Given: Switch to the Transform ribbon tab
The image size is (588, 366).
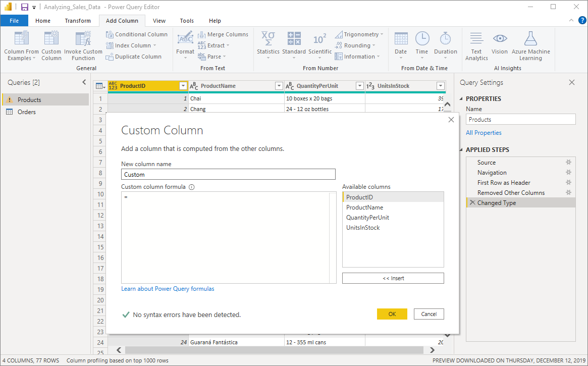Looking at the screenshot, I should [78, 21].
